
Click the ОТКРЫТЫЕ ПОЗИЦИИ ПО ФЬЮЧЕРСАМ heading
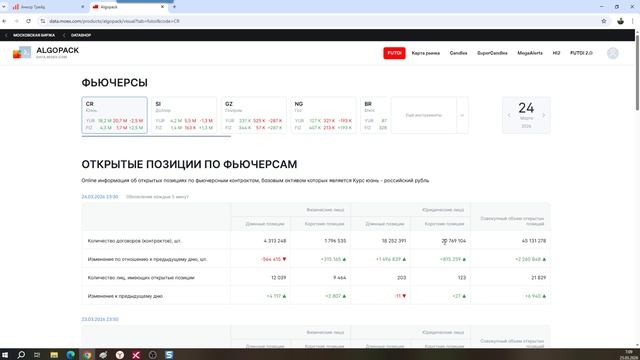[x=189, y=164]
